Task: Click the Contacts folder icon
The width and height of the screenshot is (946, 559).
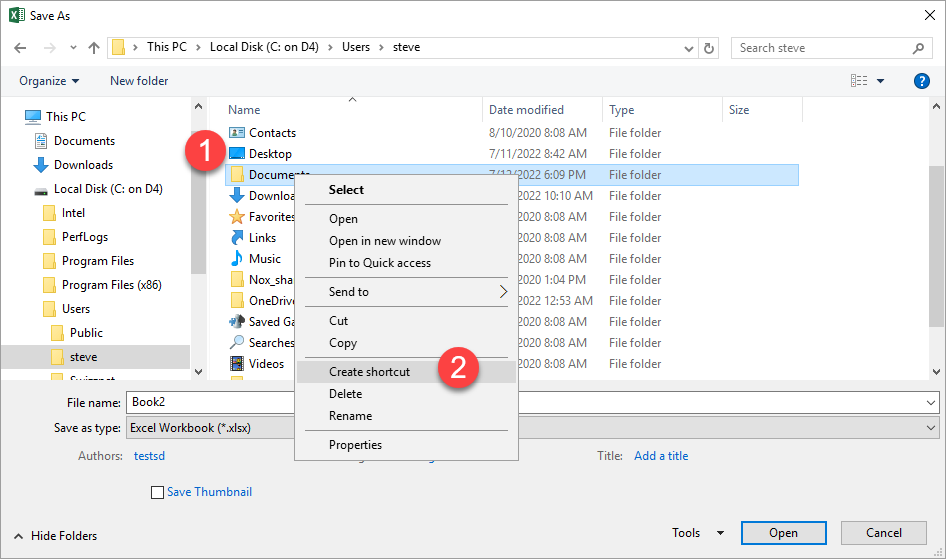Action: tap(237, 133)
